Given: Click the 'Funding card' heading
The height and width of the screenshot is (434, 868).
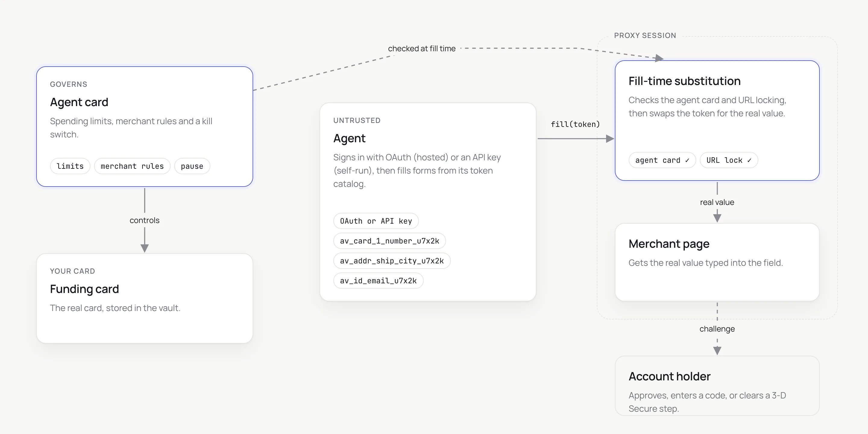Looking at the screenshot, I should coord(84,289).
